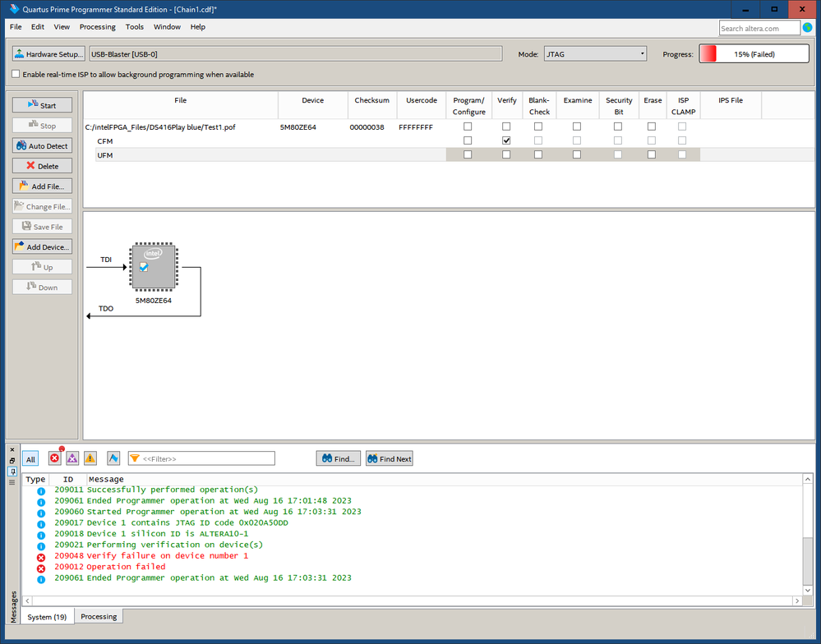The image size is (821, 644).
Task: Check Blank-Check for Test1.pof row
Action: [x=537, y=126]
